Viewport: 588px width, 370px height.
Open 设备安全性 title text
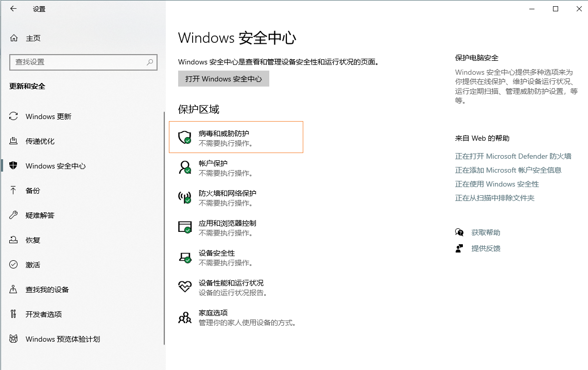click(x=217, y=253)
